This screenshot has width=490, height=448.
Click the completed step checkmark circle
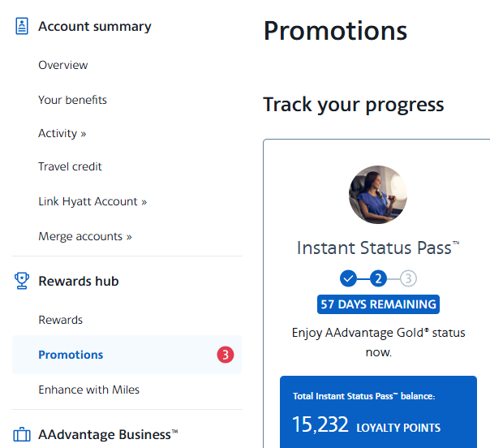(x=349, y=278)
